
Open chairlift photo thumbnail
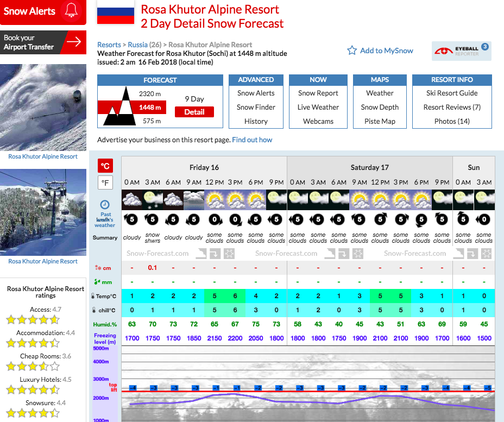[x=43, y=212]
